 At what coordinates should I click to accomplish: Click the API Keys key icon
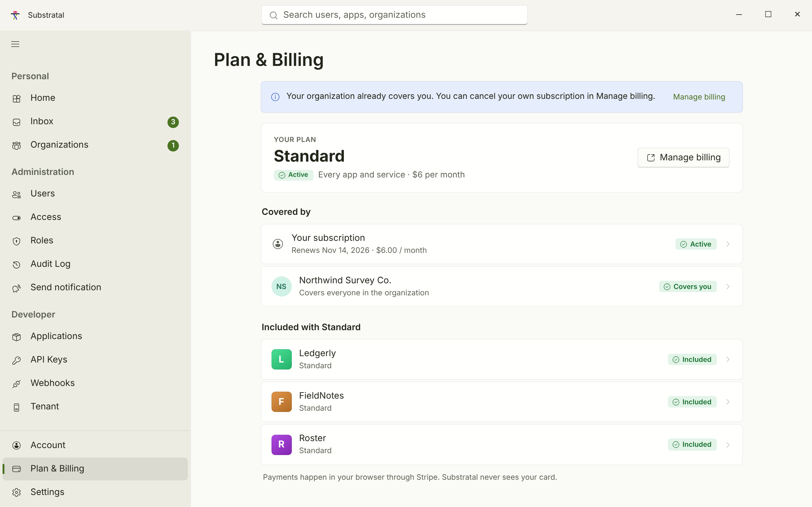(16, 360)
